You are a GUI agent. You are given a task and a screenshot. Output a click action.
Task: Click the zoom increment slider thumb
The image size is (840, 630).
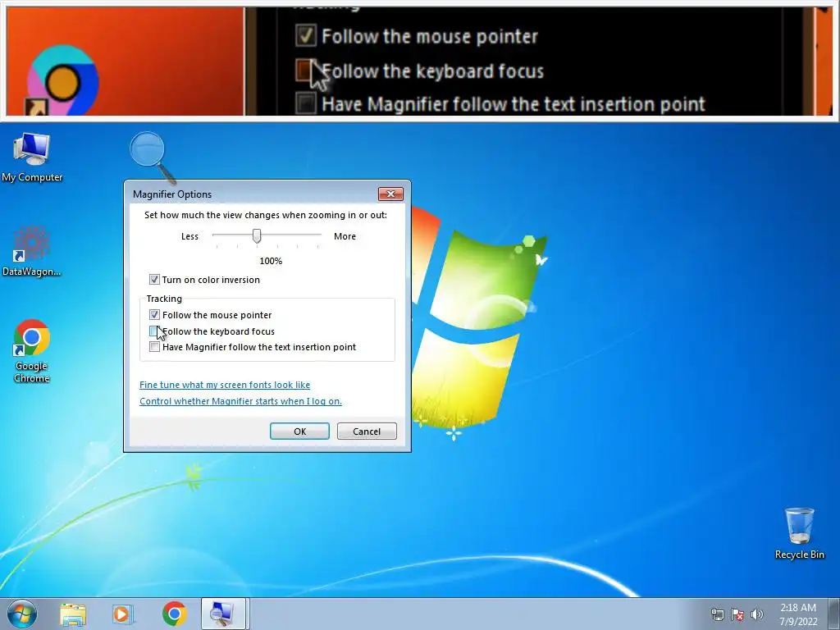point(257,235)
